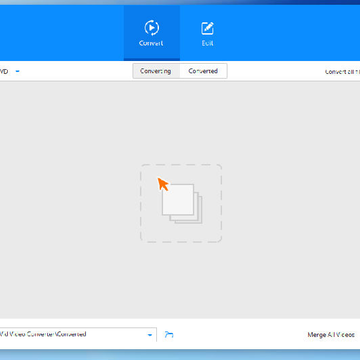Click the Convert all label at top right
360x360 pixels.
(x=342, y=71)
